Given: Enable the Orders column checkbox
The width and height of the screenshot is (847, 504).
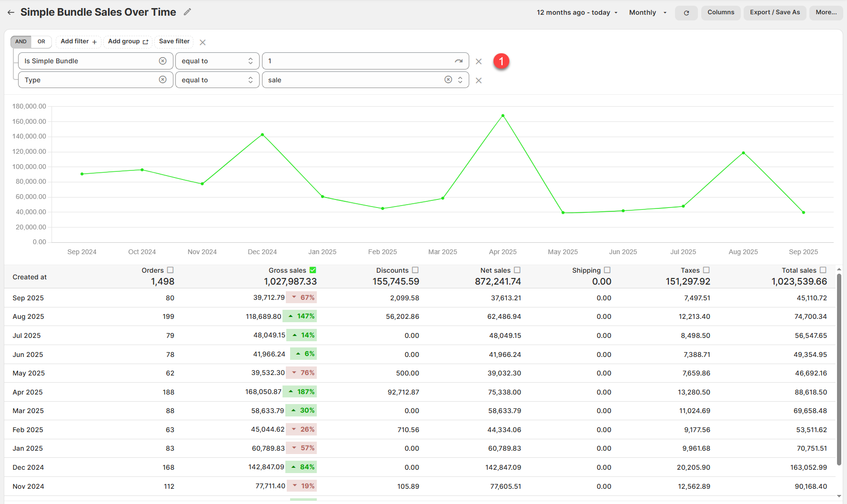Looking at the screenshot, I should tap(171, 270).
